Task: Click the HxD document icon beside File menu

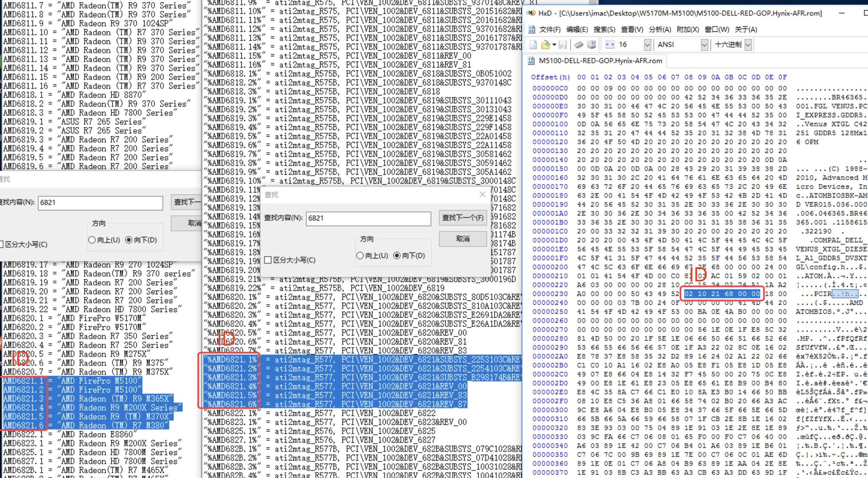Action: (532, 29)
